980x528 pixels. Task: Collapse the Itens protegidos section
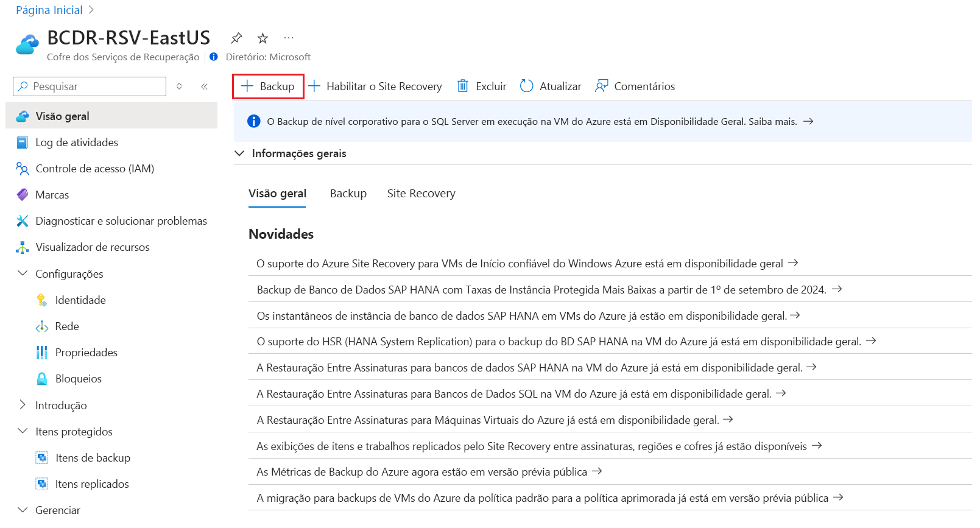pyautogui.click(x=23, y=431)
